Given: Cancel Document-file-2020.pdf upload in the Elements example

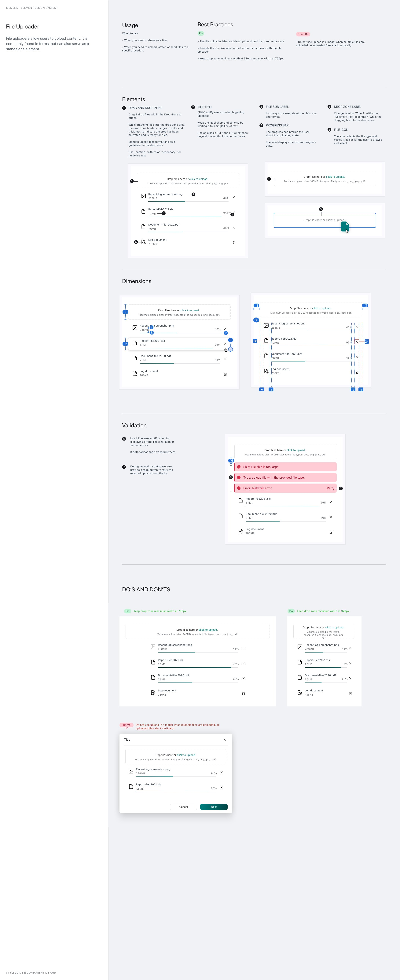Looking at the screenshot, I should click(x=233, y=228).
